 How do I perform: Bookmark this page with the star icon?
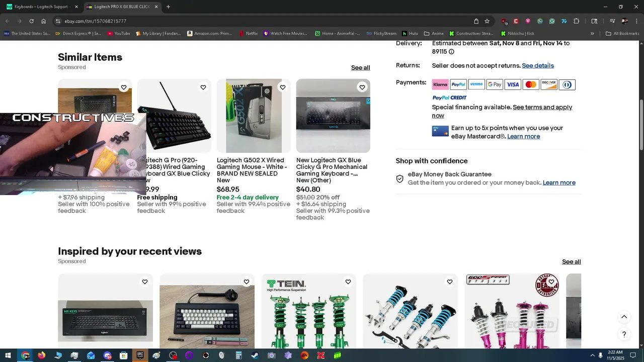coord(487,21)
